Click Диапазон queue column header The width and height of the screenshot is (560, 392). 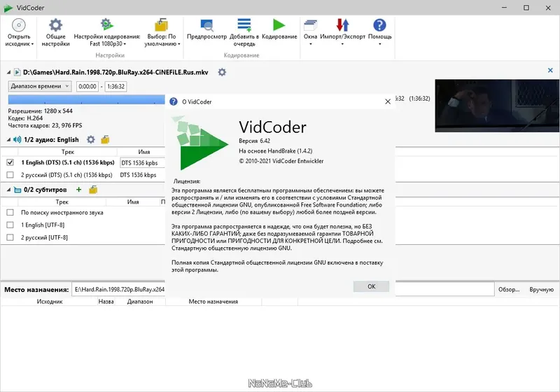(x=140, y=302)
